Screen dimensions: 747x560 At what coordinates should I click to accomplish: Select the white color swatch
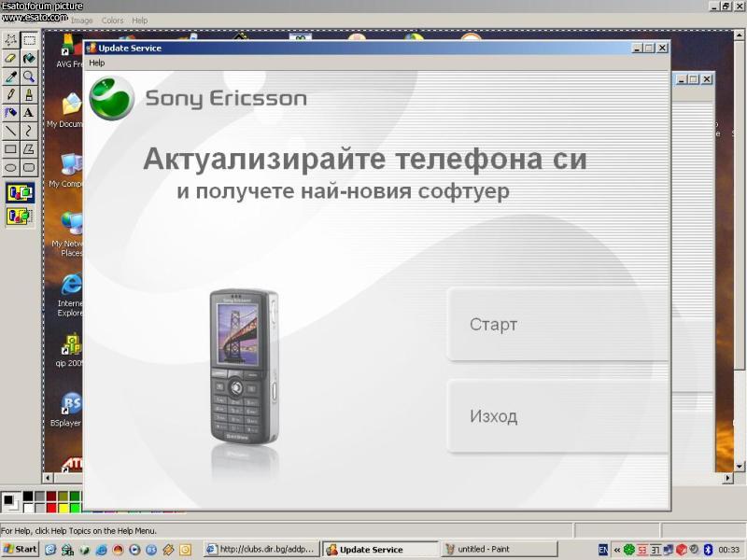28,508
